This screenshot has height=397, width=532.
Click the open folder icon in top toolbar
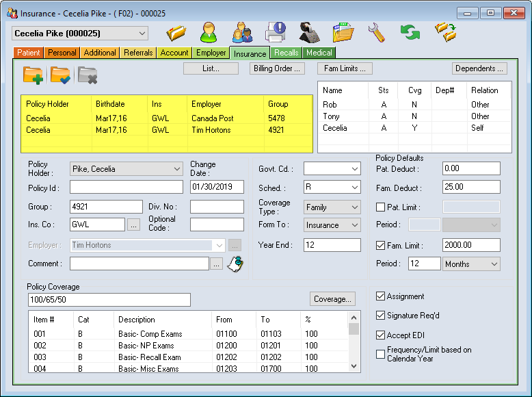click(176, 32)
